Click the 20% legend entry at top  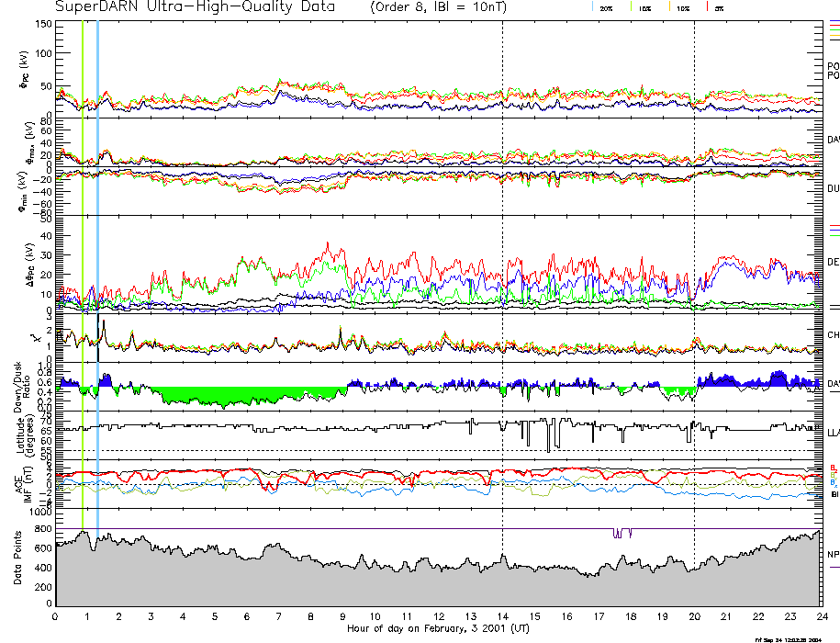tap(606, 7)
